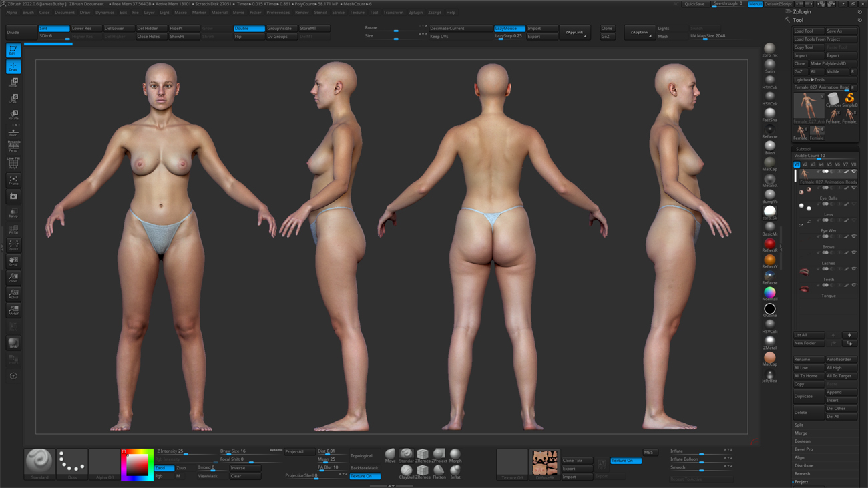This screenshot has height=488, width=868.
Task: Open the Texture menu
Action: (357, 13)
